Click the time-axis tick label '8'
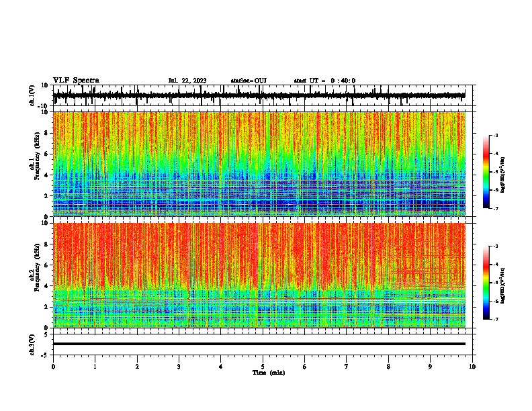The image size is (532, 411). pos(388,367)
